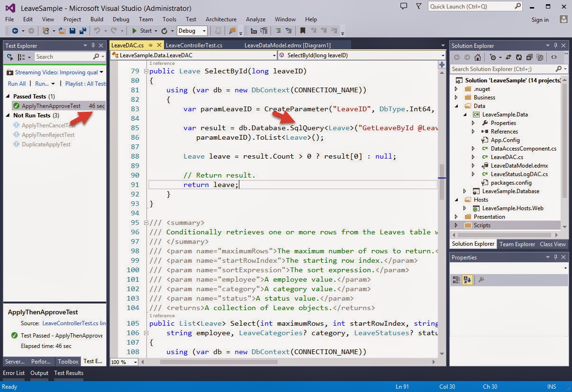Select LeaveStatusLogDAC.cs in Solution Explorer
Image resolution: width=572 pixels, height=392 pixels.
tap(519, 174)
